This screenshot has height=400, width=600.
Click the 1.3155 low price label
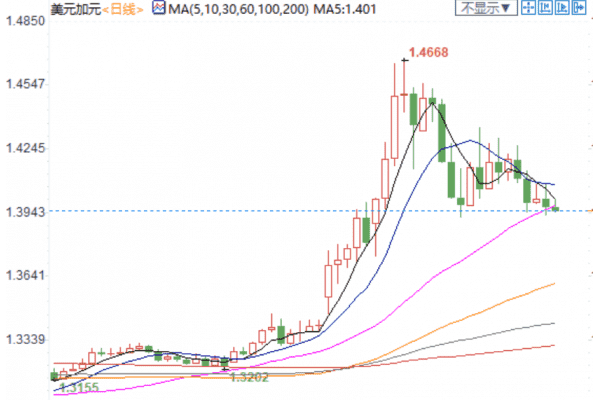(78, 387)
